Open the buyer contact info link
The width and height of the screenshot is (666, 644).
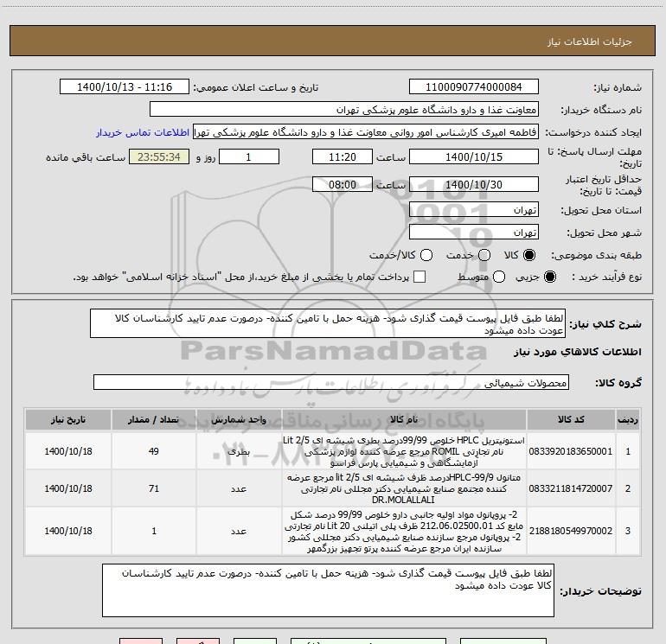click(143, 132)
